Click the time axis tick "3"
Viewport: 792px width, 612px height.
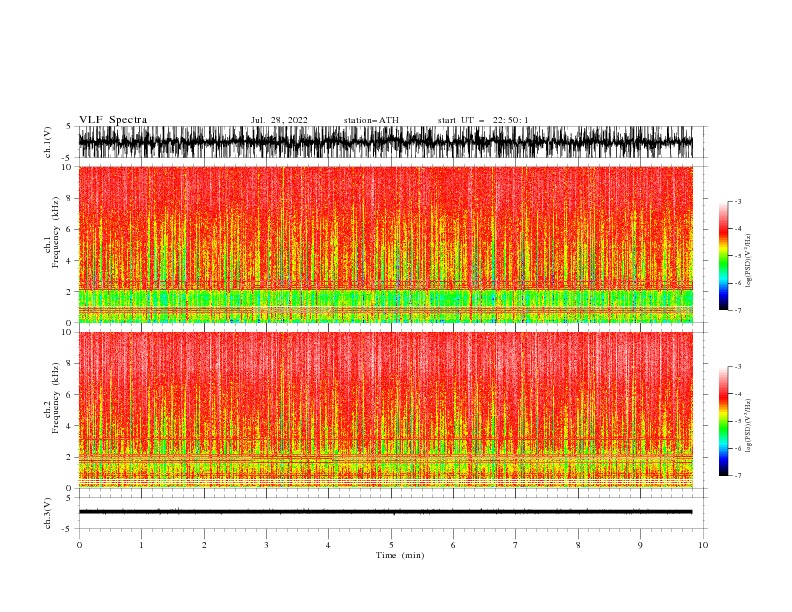pyautogui.click(x=266, y=545)
